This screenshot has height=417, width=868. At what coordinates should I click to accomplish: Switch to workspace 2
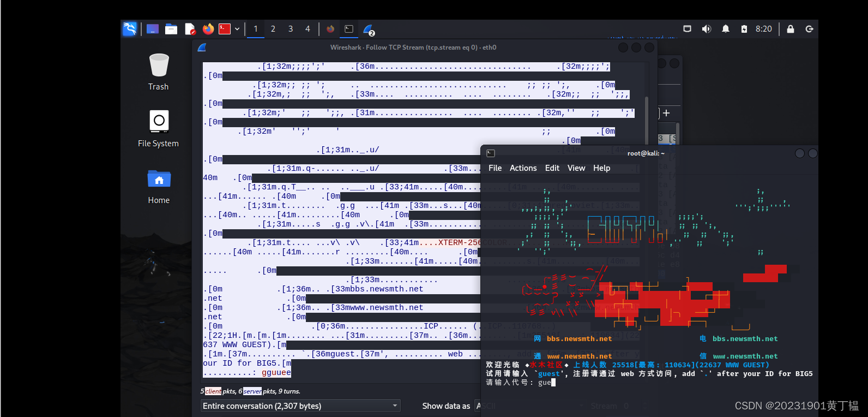(273, 29)
